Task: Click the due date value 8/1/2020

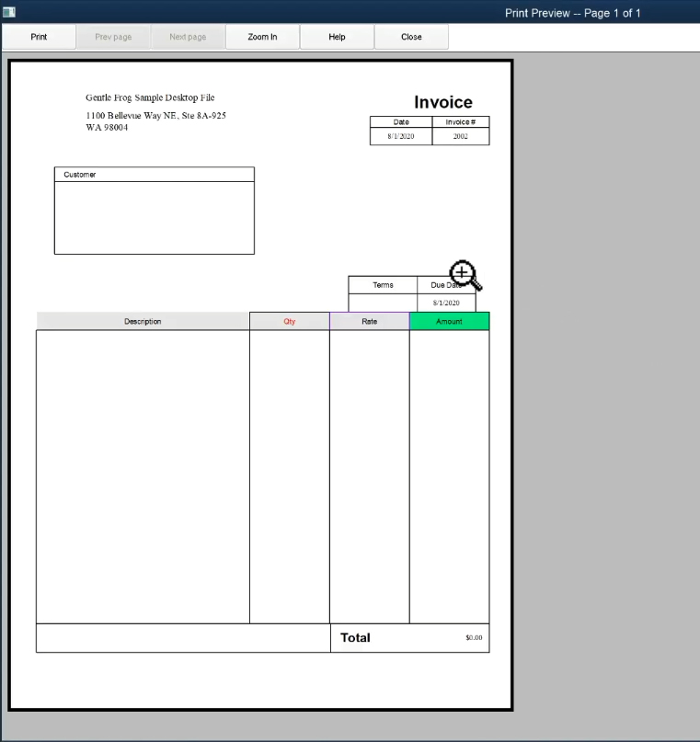Action: coord(446,303)
